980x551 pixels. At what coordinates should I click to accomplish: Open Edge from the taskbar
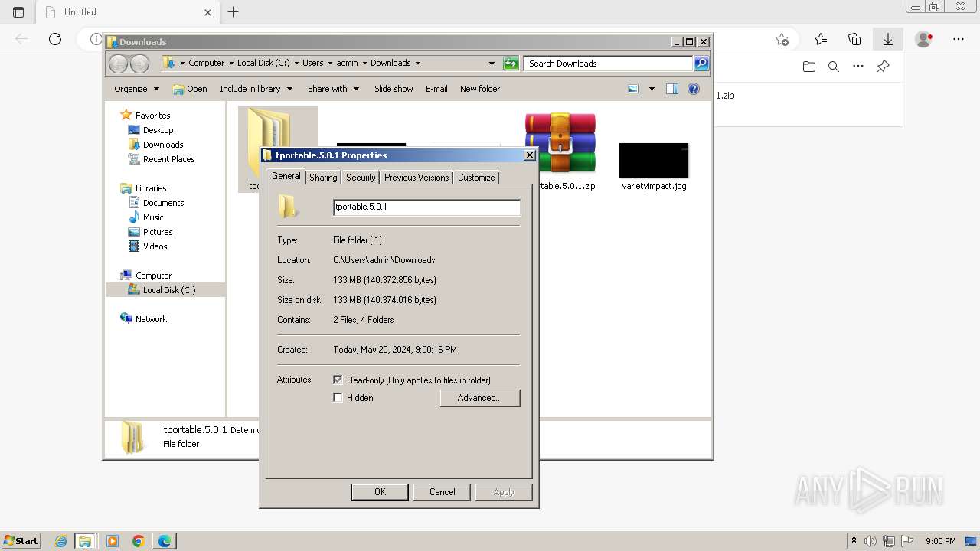click(164, 541)
